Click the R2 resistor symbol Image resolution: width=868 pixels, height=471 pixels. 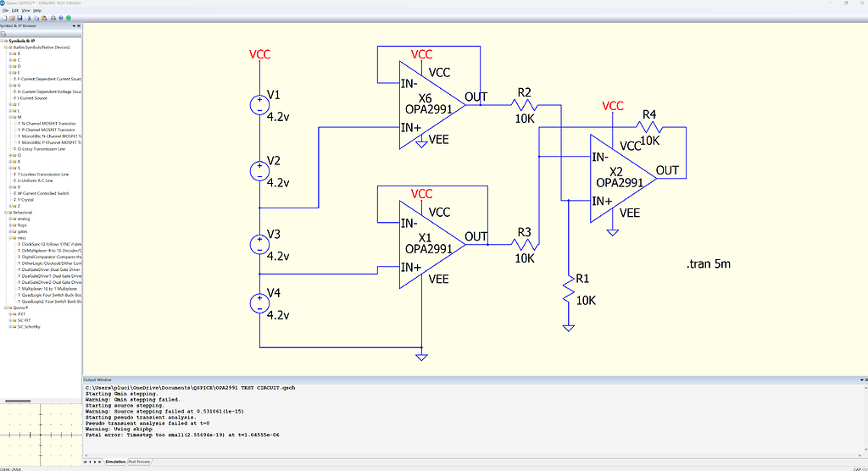(x=524, y=104)
